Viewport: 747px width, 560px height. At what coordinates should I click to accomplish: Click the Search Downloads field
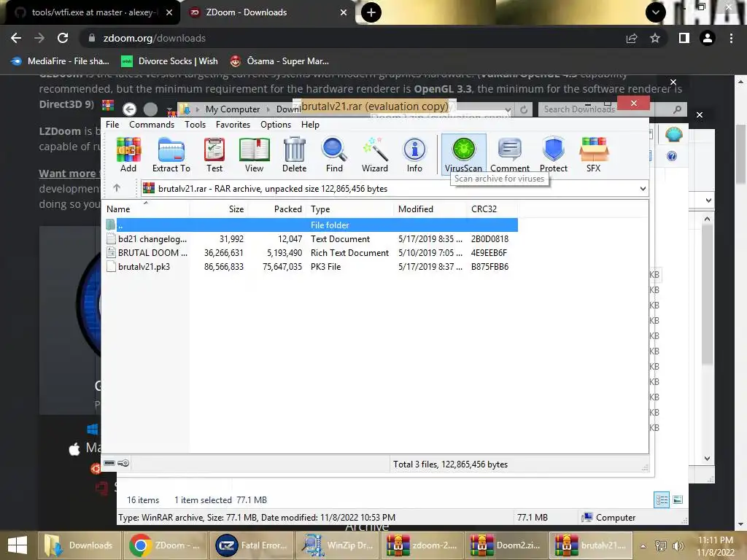(x=613, y=109)
